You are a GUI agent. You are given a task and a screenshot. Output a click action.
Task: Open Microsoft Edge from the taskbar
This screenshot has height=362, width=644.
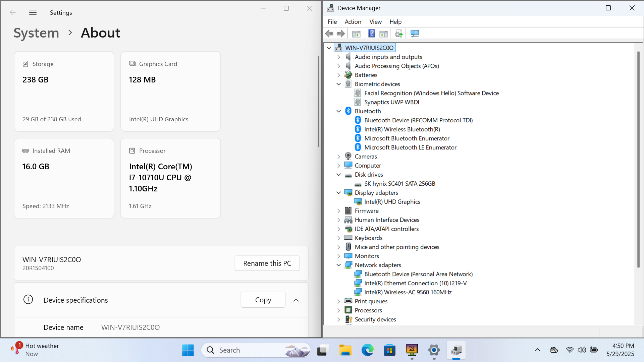pos(367,350)
